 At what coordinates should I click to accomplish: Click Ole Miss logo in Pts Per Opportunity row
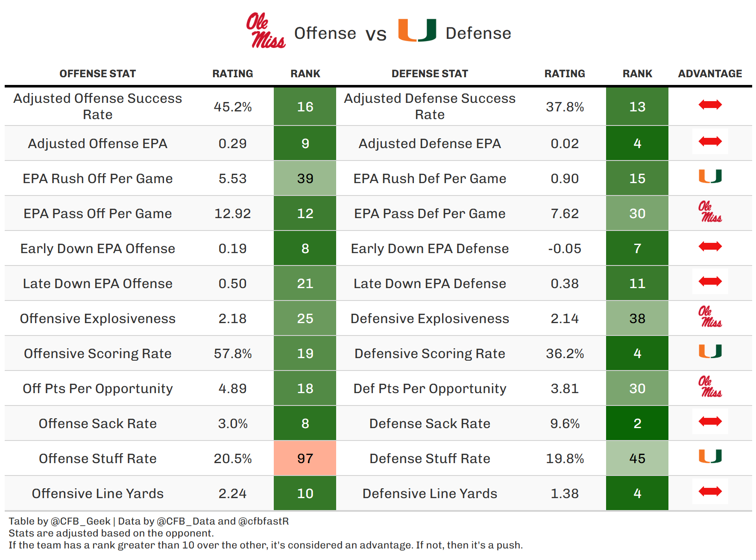click(710, 387)
